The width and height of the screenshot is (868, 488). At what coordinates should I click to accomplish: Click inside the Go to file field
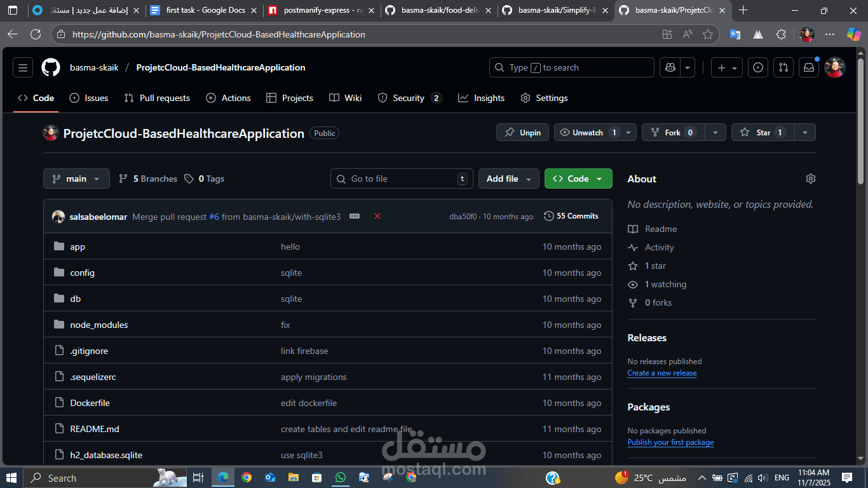coord(402,179)
